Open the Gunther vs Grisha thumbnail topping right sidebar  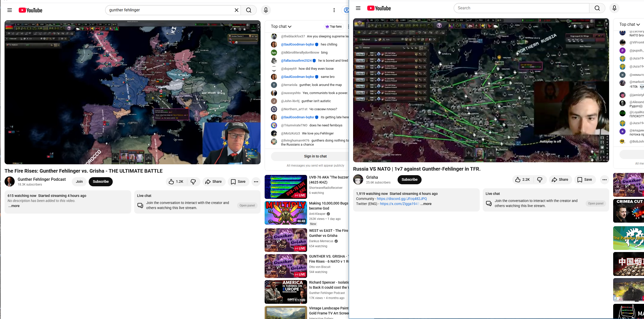(x=629, y=185)
